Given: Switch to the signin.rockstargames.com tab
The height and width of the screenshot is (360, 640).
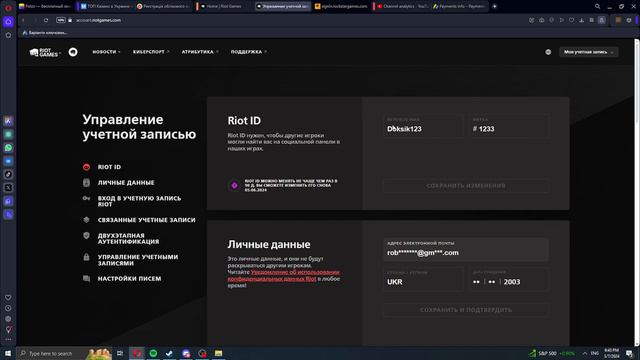Looking at the screenshot, I should (x=342, y=7).
